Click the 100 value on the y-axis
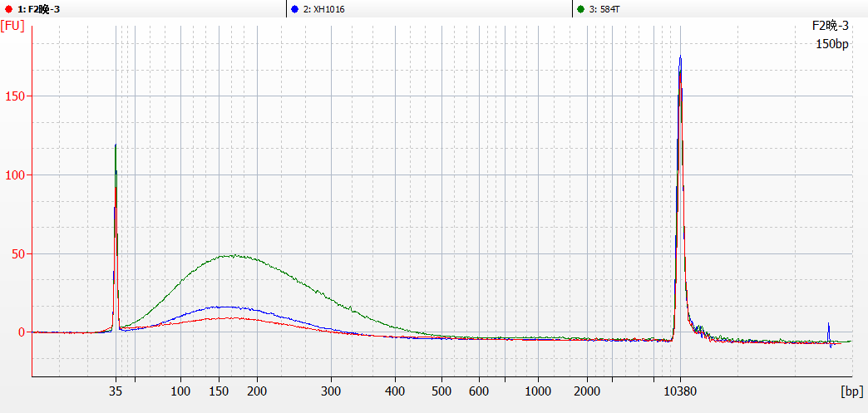Viewport: 868px width, 413px height. (16, 175)
